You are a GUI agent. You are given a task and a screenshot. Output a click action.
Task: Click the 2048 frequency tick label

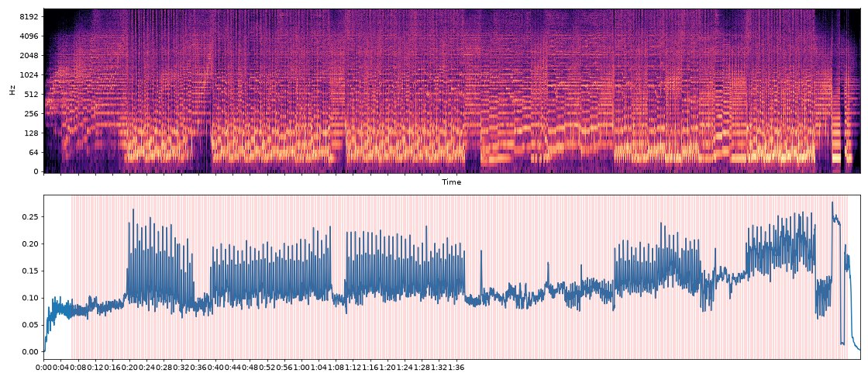tap(29, 55)
